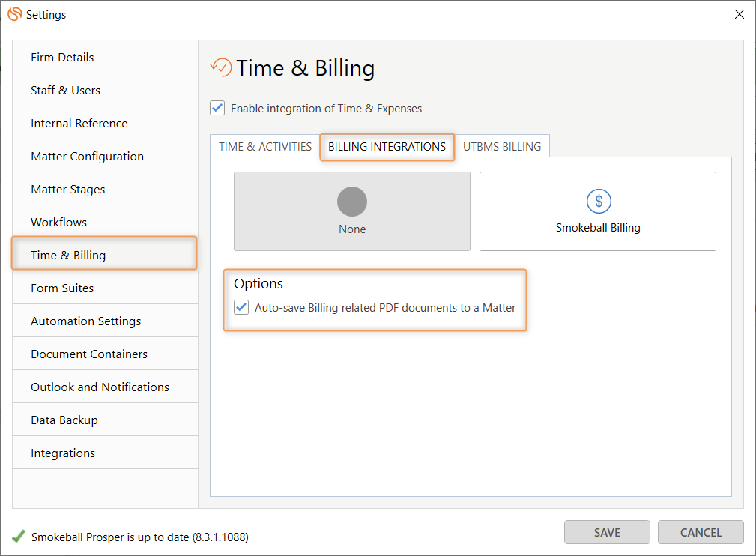Open the TIME & ACTIVITIES tab
Viewport: 756px width, 556px height.
264,147
